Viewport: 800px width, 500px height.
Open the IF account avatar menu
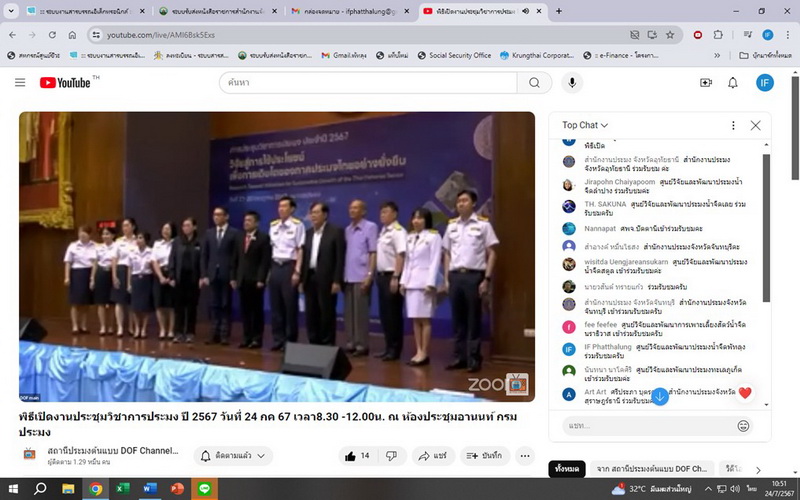tap(764, 83)
